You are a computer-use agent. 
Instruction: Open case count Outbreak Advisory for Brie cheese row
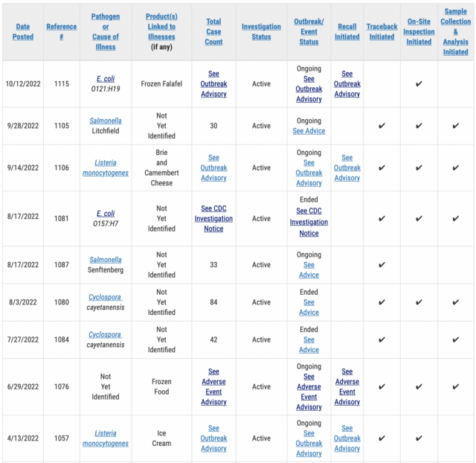tap(213, 167)
